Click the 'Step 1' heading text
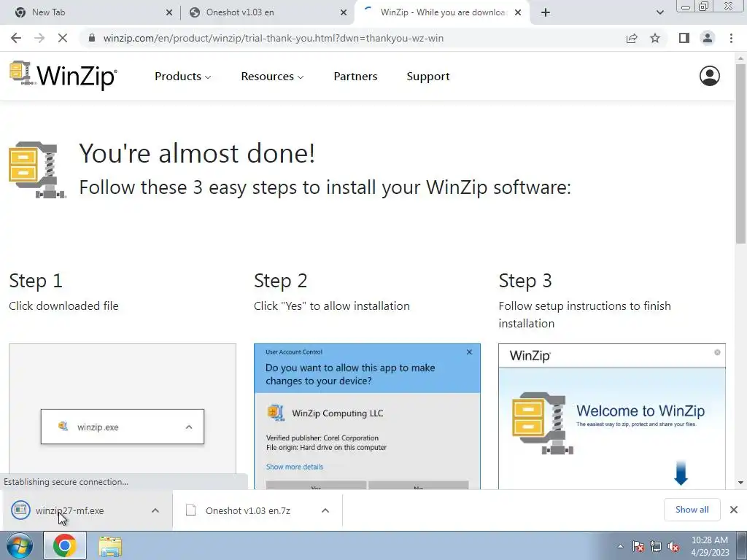This screenshot has height=560, width=747. click(x=36, y=281)
